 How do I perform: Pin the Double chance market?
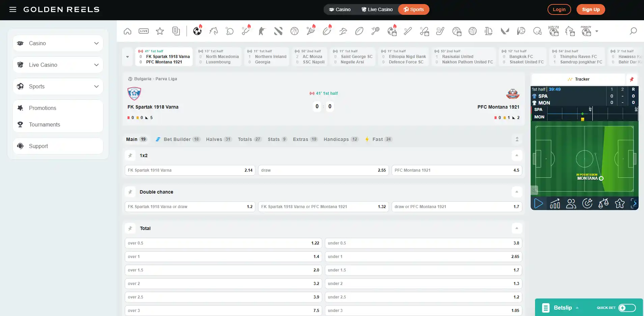coord(130,192)
